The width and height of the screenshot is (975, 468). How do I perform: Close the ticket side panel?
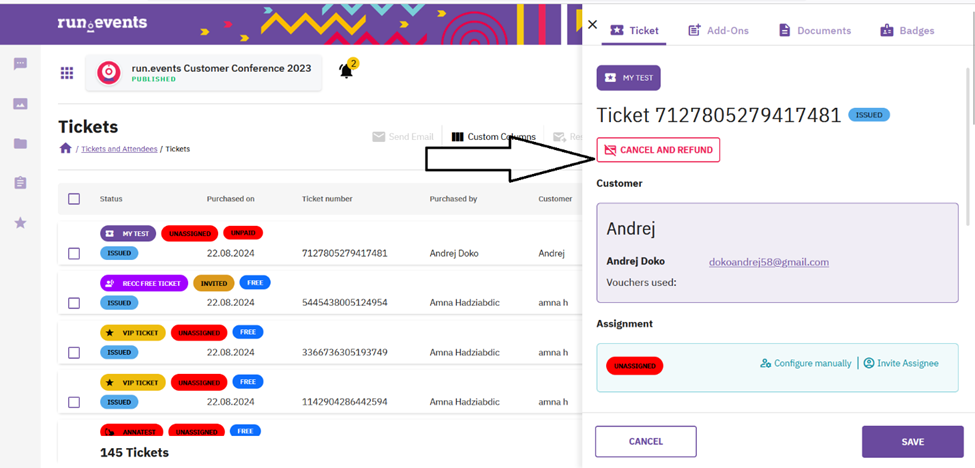pyautogui.click(x=592, y=24)
